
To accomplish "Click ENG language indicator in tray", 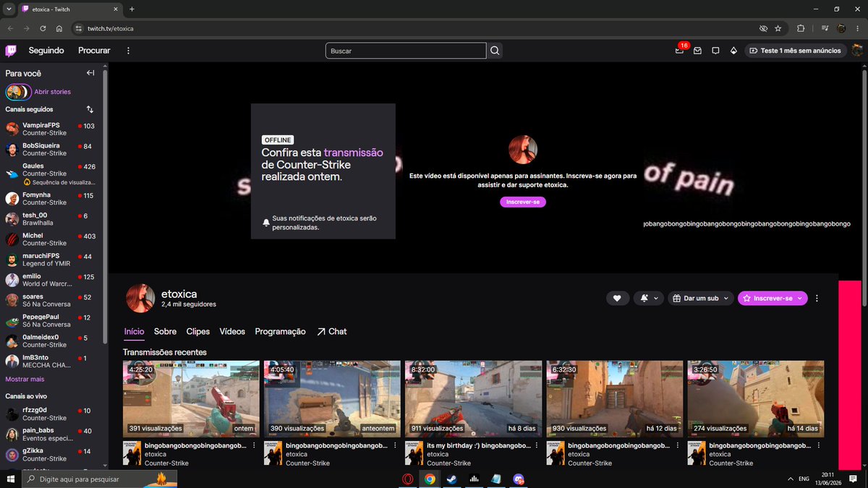I will [804, 479].
